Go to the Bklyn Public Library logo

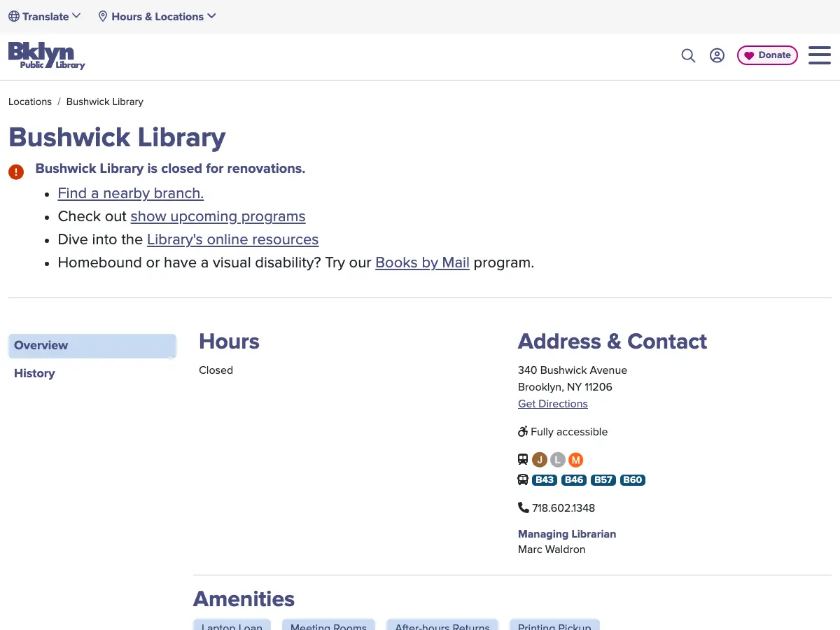(46, 56)
